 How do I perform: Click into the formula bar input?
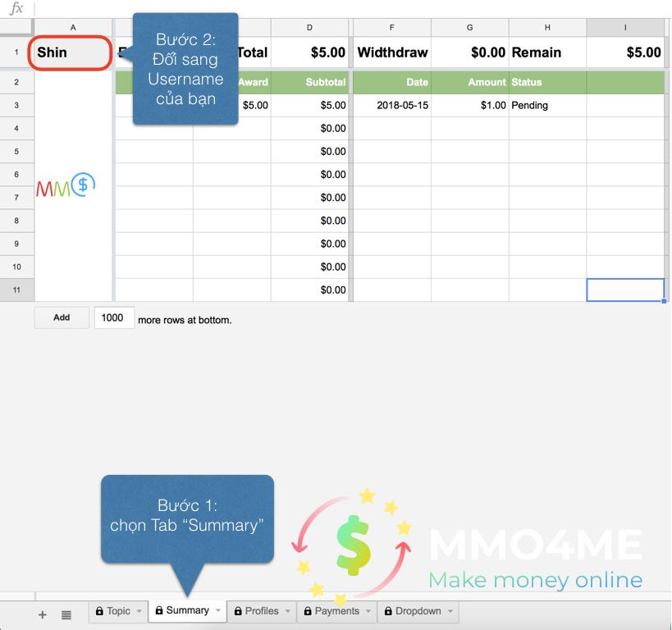[351, 8]
